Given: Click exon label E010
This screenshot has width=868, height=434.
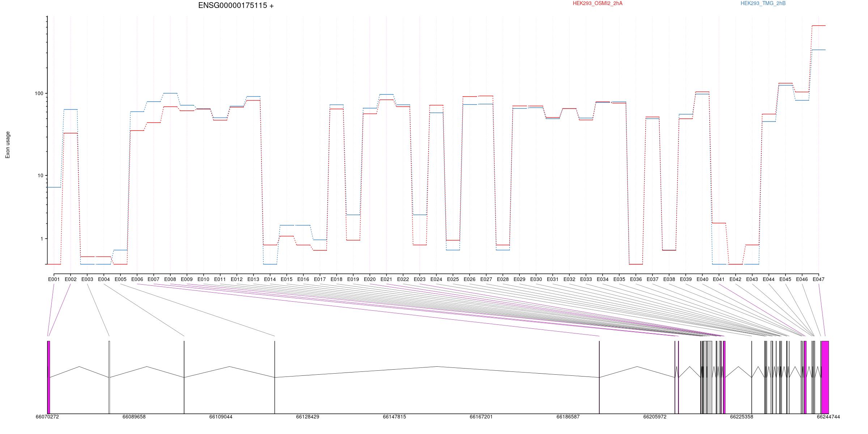Looking at the screenshot, I should click(204, 279).
